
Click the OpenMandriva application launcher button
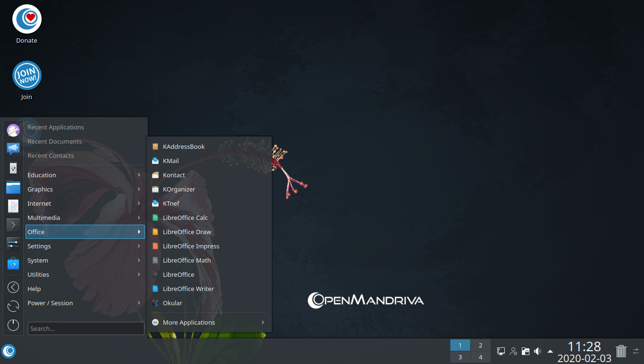(x=9, y=351)
